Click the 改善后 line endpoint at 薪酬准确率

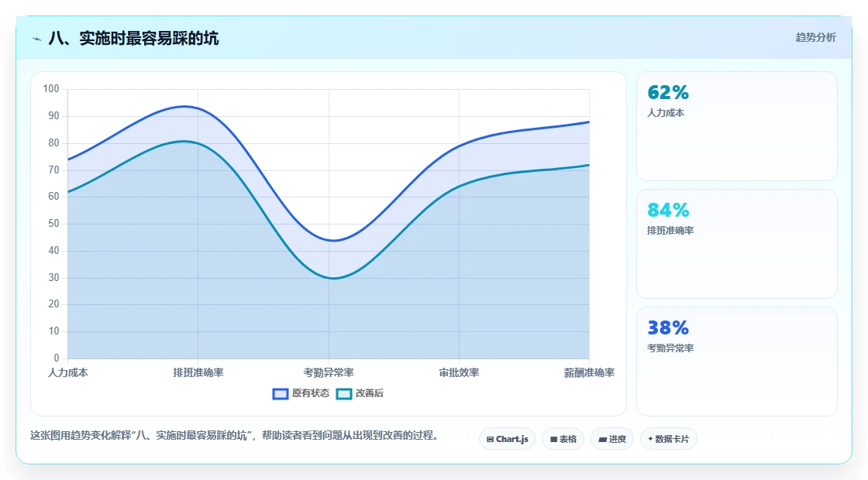click(588, 165)
